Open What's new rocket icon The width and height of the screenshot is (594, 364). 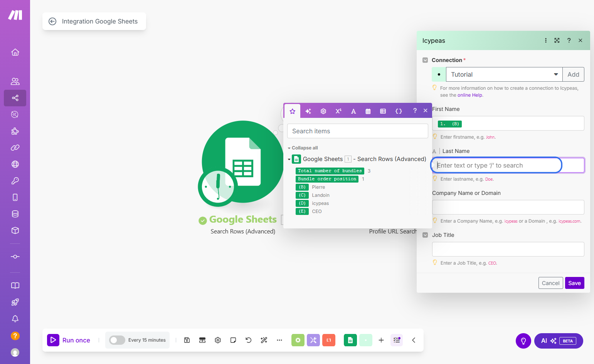pos(15,302)
